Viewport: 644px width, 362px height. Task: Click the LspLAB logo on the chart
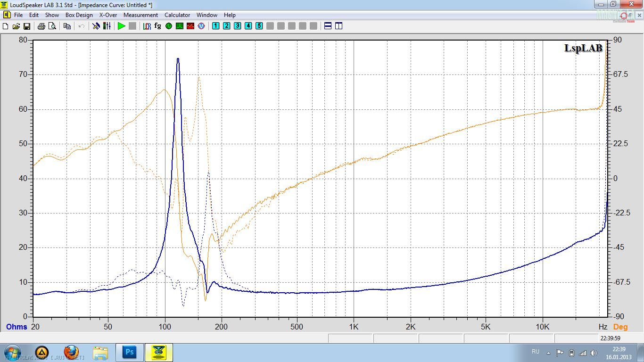click(x=583, y=48)
